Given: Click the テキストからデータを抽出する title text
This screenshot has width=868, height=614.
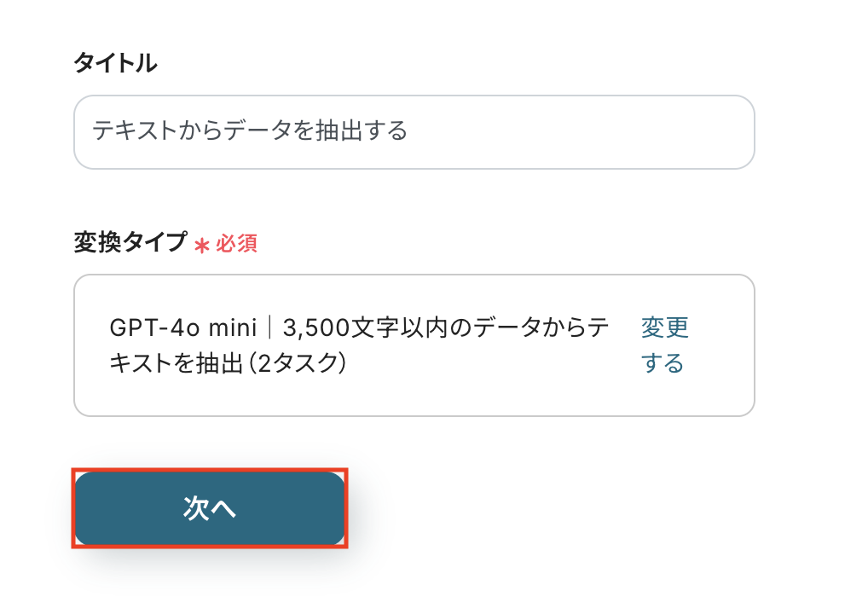Looking at the screenshot, I should tap(250, 130).
